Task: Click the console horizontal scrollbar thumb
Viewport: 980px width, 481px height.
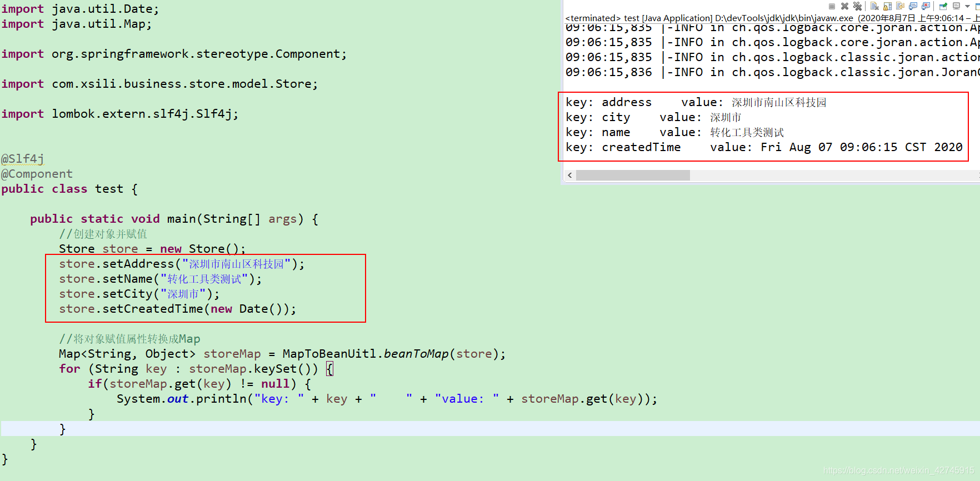Action: pos(633,175)
